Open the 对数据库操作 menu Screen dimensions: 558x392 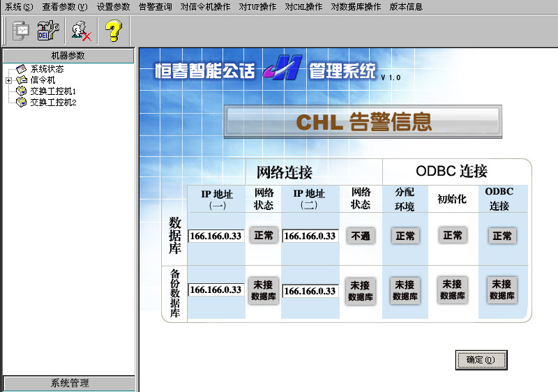pyautogui.click(x=356, y=7)
